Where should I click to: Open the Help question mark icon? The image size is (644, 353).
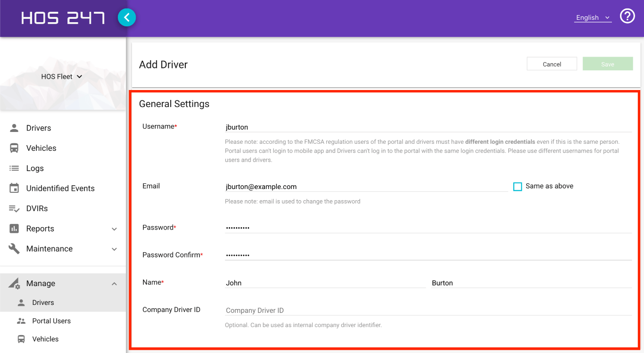627,16
